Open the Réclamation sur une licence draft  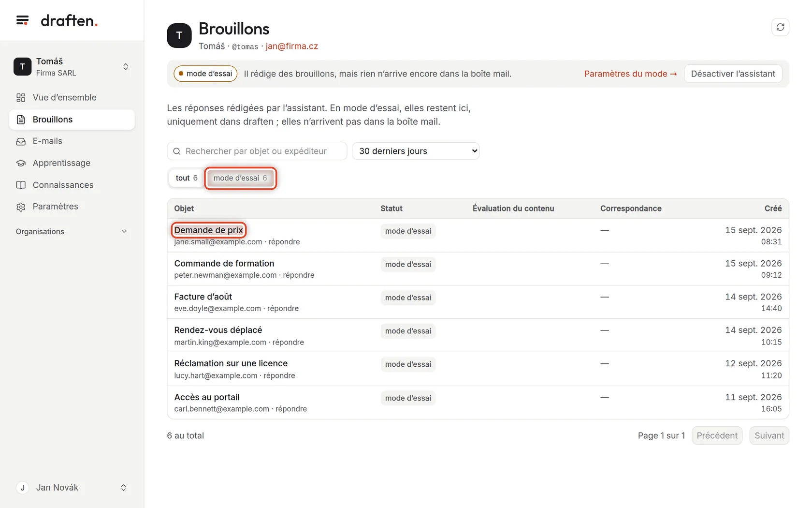(231, 364)
